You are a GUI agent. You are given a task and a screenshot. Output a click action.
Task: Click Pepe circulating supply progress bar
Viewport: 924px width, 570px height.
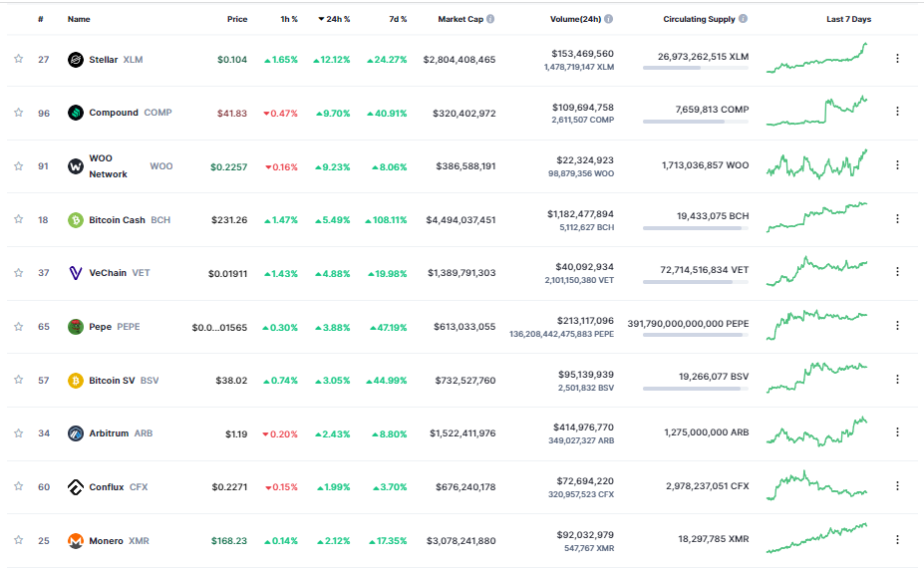pyautogui.click(x=696, y=335)
